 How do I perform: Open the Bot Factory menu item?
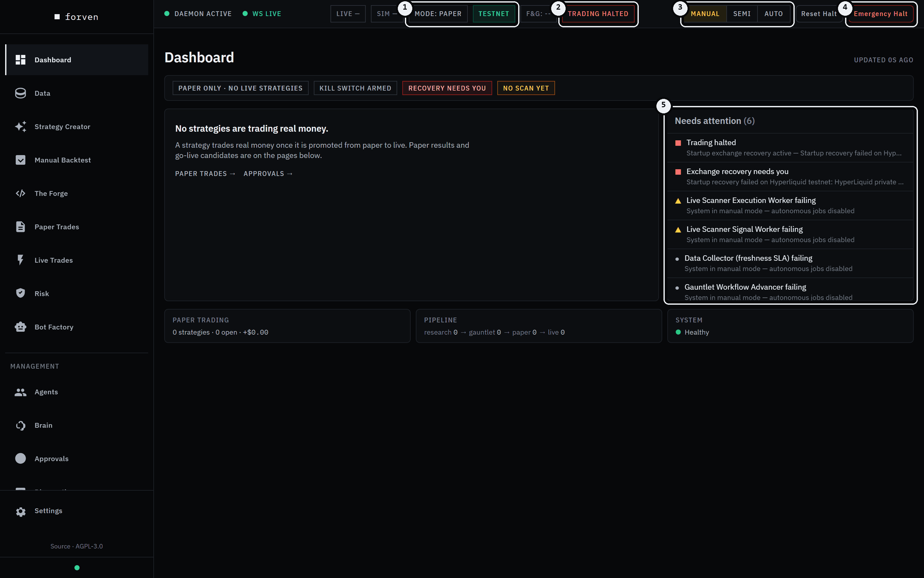[77, 327]
